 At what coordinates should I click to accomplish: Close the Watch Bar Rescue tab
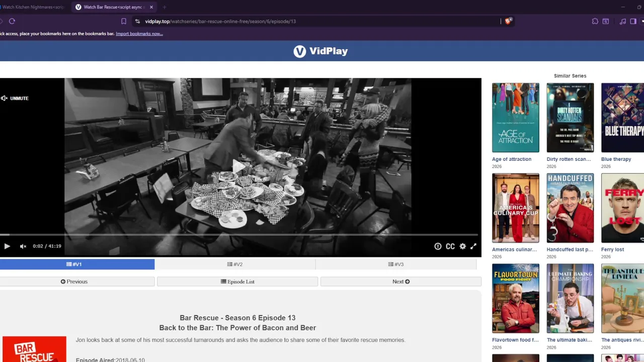tap(151, 7)
